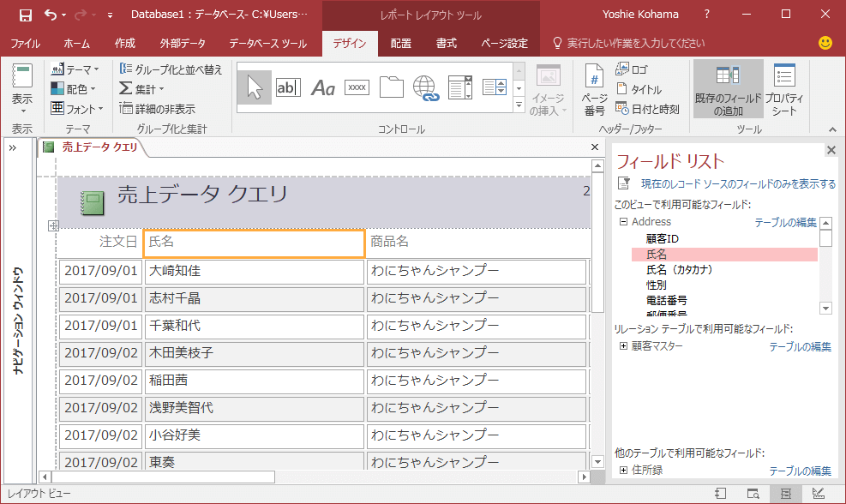
Task: Open the 配色 color theme picker
Action: tap(75, 89)
